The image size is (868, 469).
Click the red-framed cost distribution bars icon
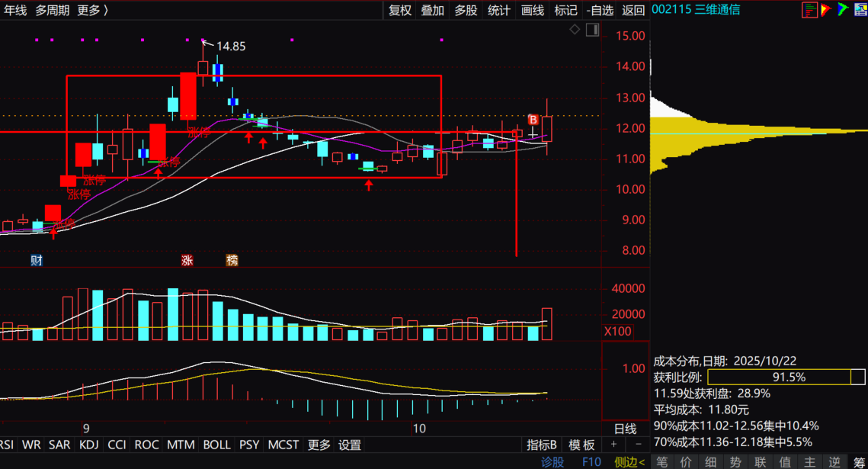809,10
